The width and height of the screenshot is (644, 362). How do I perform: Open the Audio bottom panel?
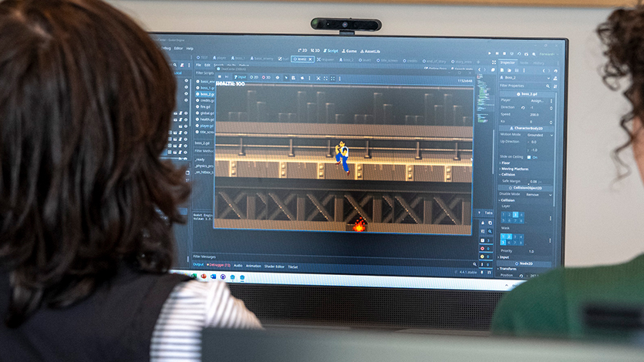point(238,266)
